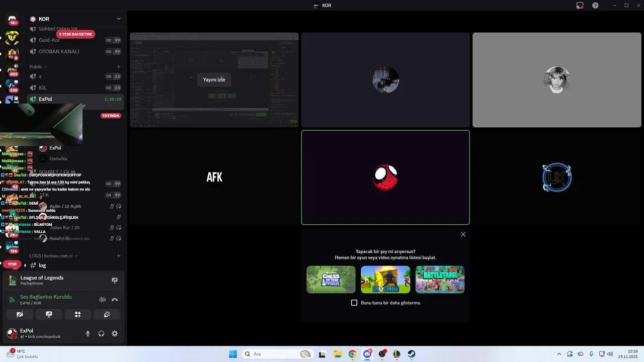The image size is (644, 362).
Task: Open Steam from the taskbar
Action: [x=411, y=354]
